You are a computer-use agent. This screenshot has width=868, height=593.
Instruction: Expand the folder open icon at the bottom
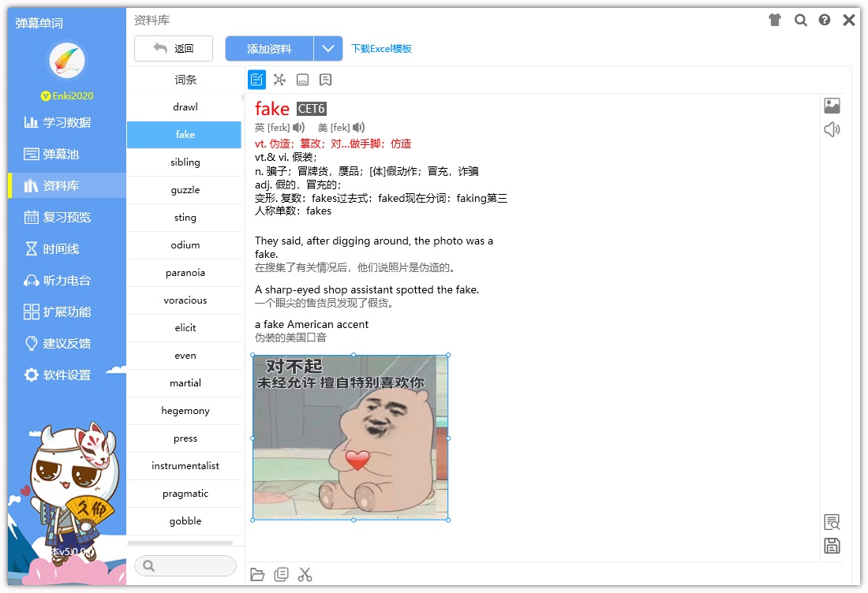pyautogui.click(x=258, y=574)
